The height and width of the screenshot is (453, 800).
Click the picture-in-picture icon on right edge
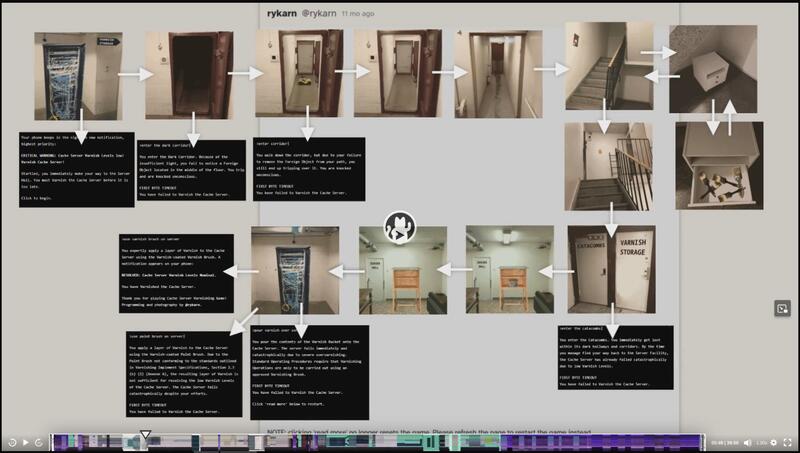pyautogui.click(x=783, y=308)
